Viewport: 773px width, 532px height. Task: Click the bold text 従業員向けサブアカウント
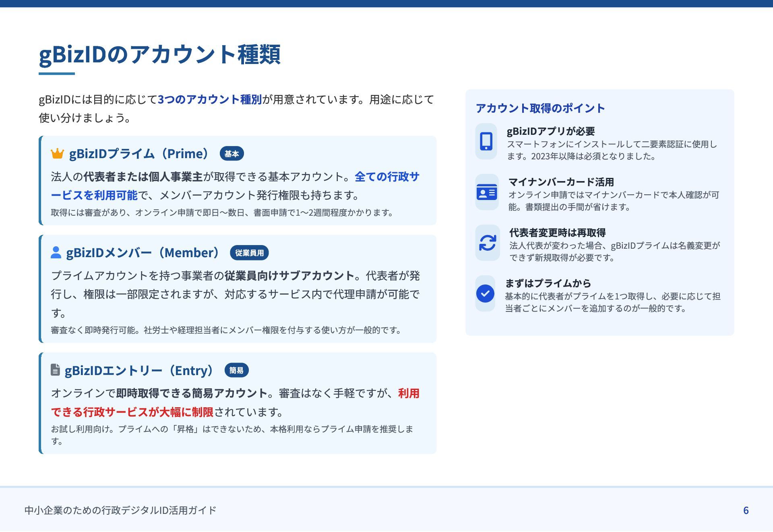[x=289, y=276]
